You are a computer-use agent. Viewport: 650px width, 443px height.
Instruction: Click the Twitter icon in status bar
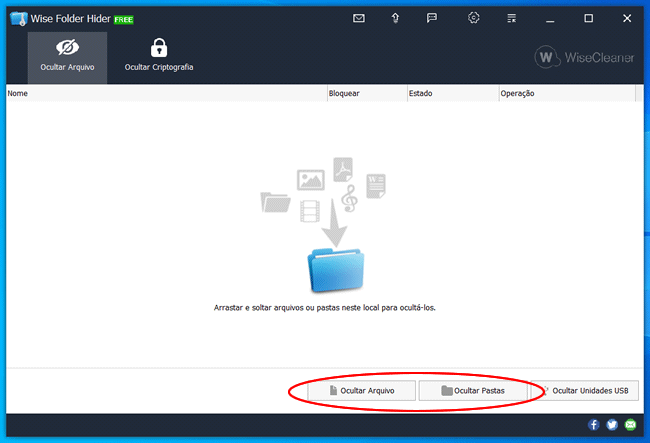(x=612, y=425)
